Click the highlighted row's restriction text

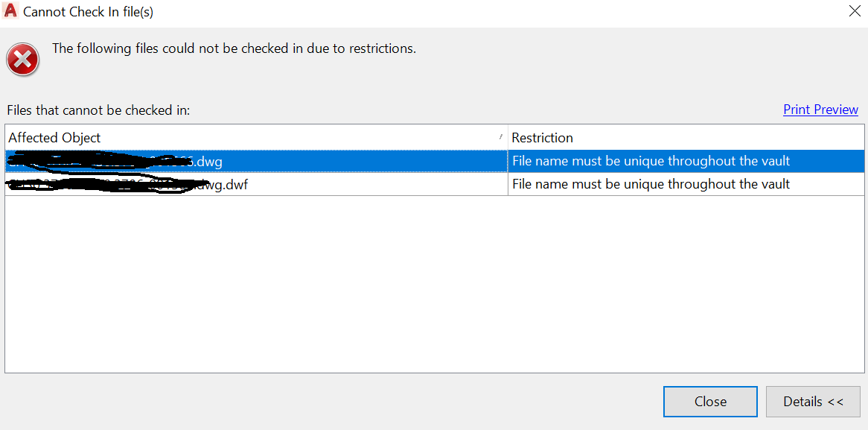pos(651,161)
